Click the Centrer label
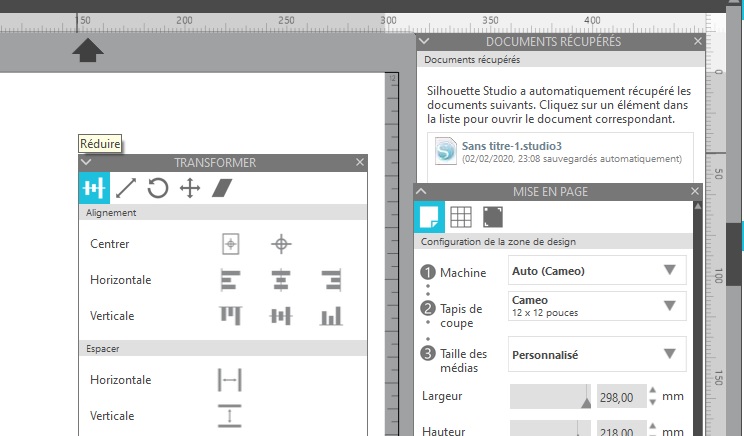The width and height of the screenshot is (744, 436). click(110, 244)
